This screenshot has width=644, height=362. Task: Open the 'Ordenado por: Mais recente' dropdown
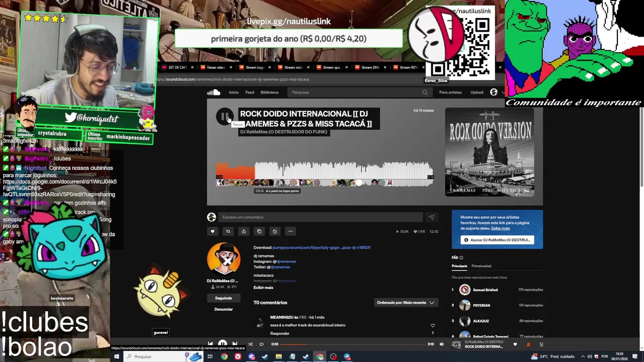(x=406, y=303)
